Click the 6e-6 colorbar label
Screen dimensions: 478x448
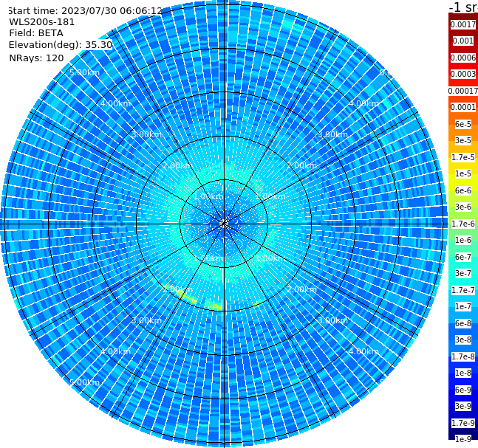click(x=463, y=190)
